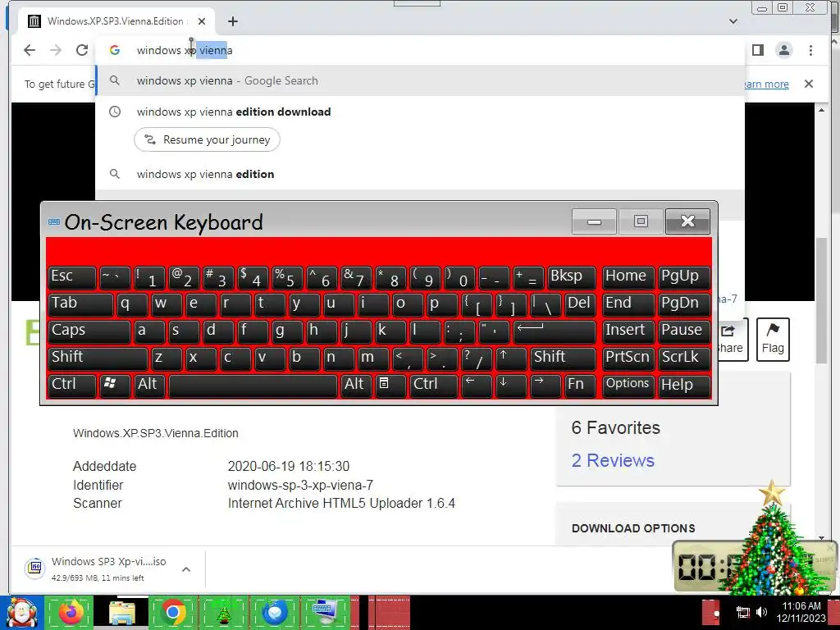Select 'windows xp vienna edition download' suggestion

point(421,112)
